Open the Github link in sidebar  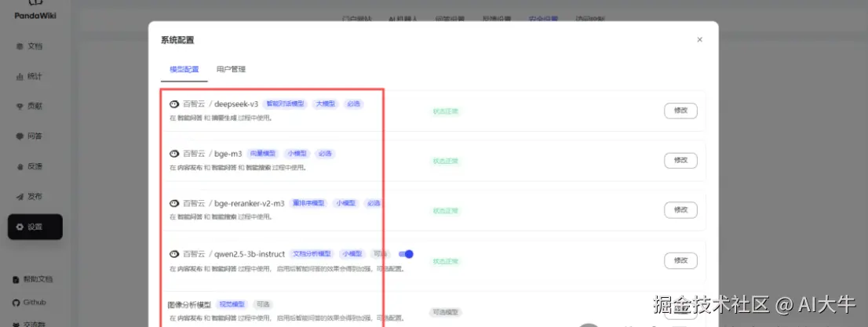click(29, 303)
